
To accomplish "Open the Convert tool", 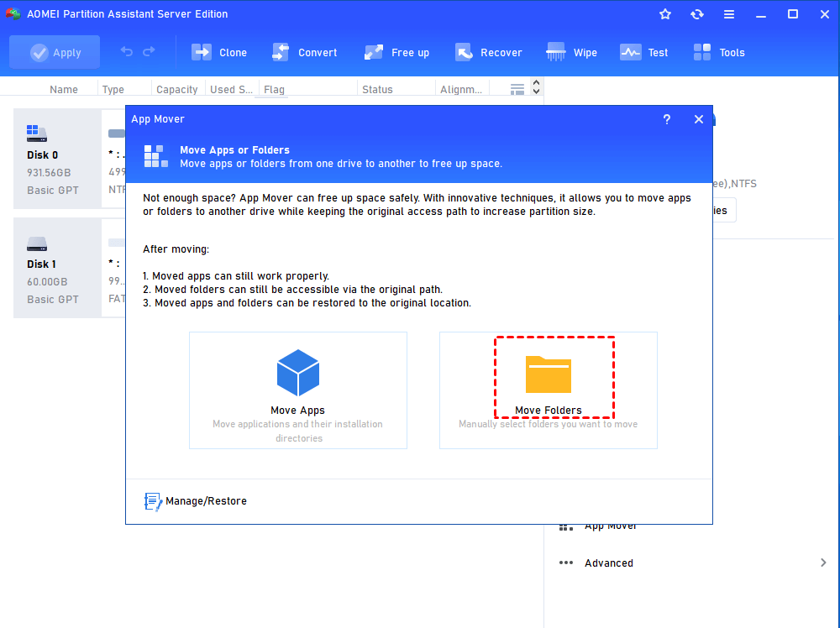I will pyautogui.click(x=304, y=52).
